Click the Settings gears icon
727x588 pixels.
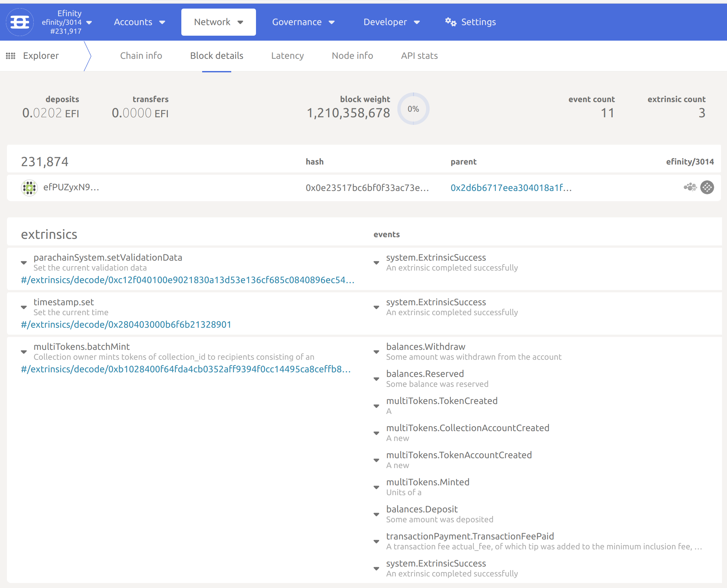pos(450,22)
